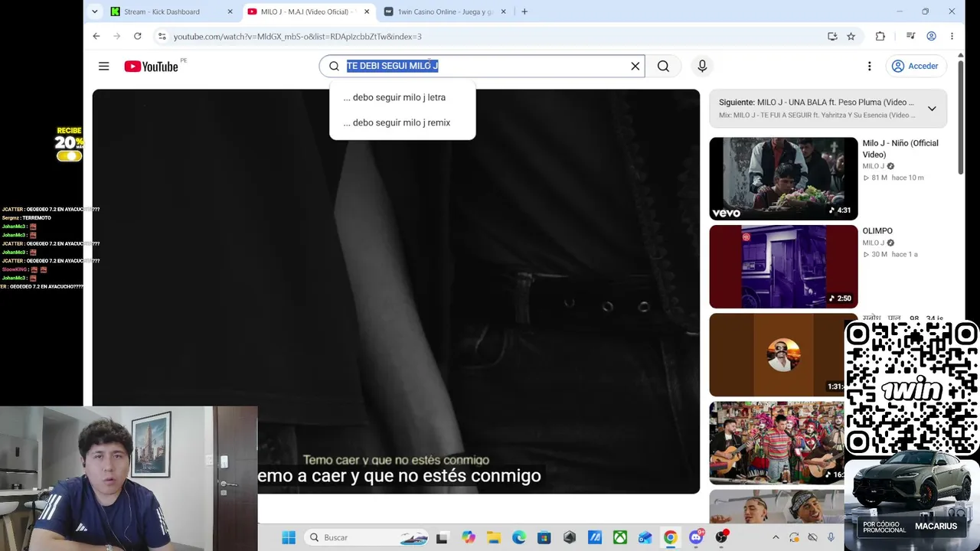The width and height of the screenshot is (980, 551).
Task: Open Microsoft Edge from the taskbar
Action: 518,538
